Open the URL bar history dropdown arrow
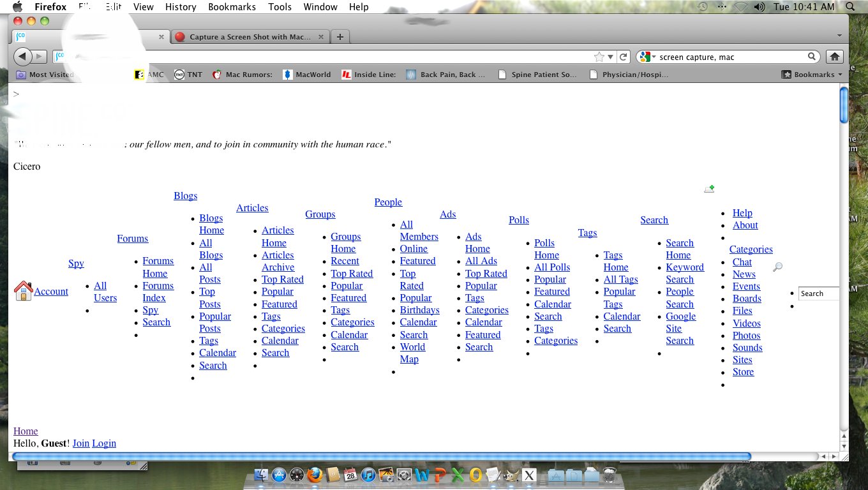 611,57
